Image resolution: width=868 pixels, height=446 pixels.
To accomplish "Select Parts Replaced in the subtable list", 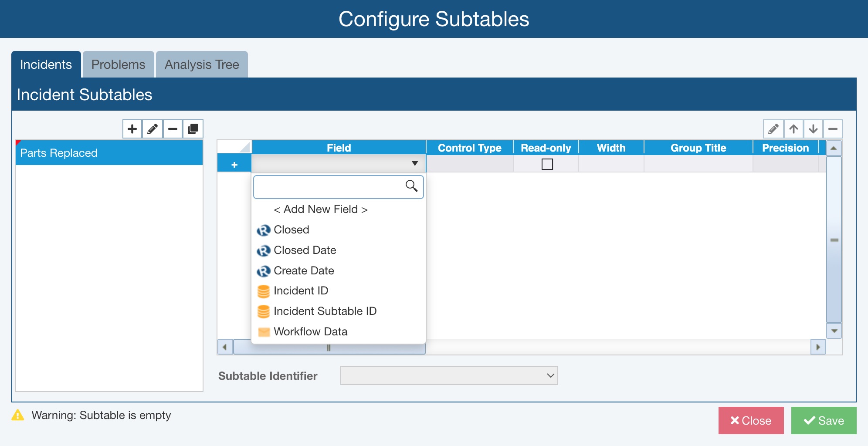I will click(x=109, y=153).
